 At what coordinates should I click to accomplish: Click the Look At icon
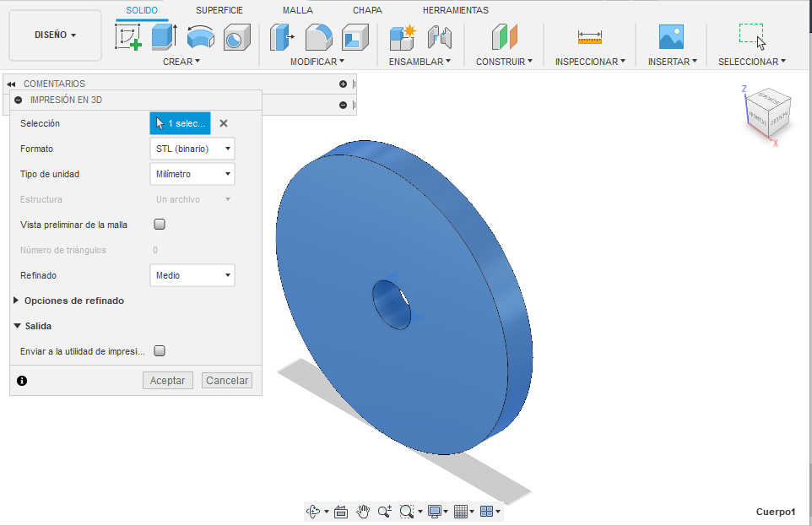[x=341, y=512]
